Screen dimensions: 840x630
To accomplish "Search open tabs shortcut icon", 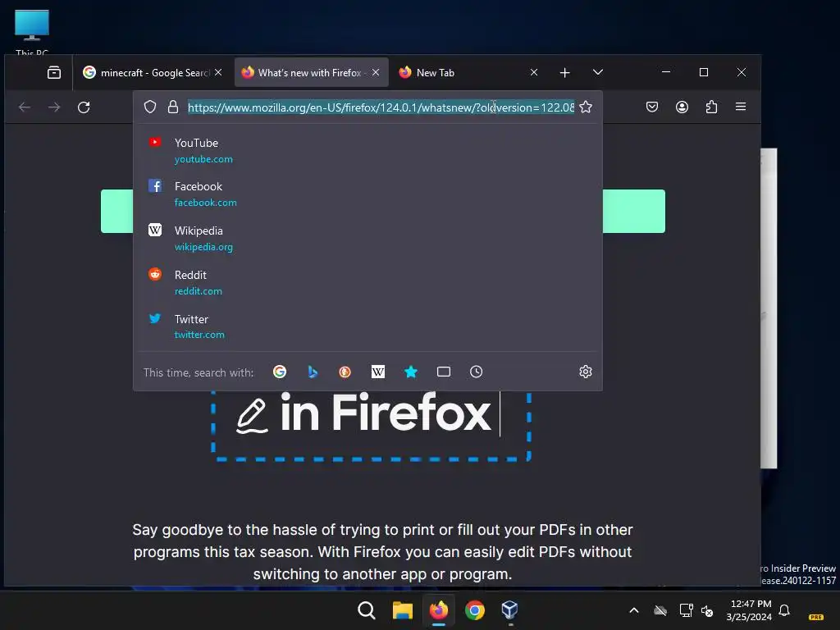I will tap(444, 372).
